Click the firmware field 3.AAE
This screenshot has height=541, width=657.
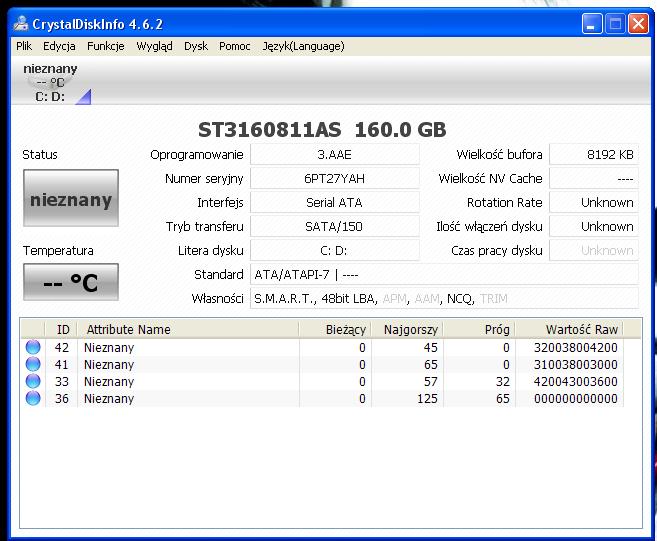pos(335,155)
